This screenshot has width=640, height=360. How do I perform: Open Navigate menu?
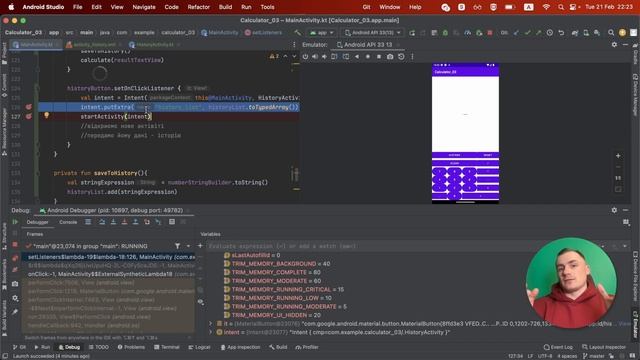pyautogui.click(x=144, y=7)
